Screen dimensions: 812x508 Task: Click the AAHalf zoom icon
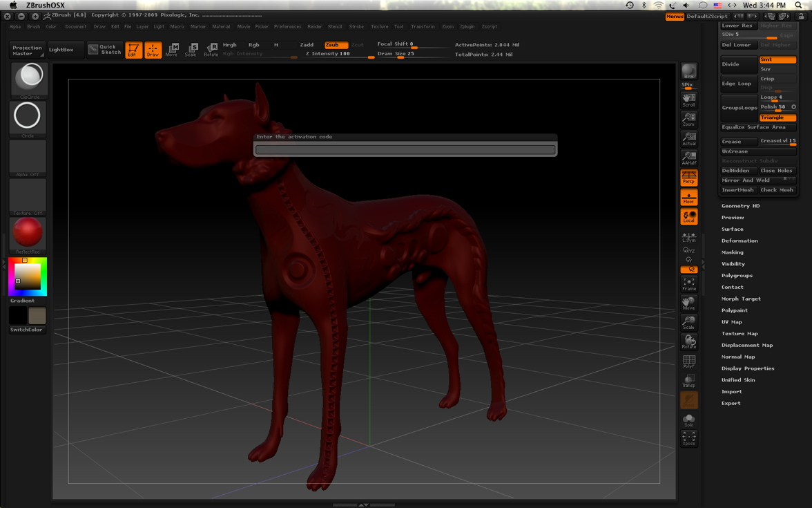point(688,158)
